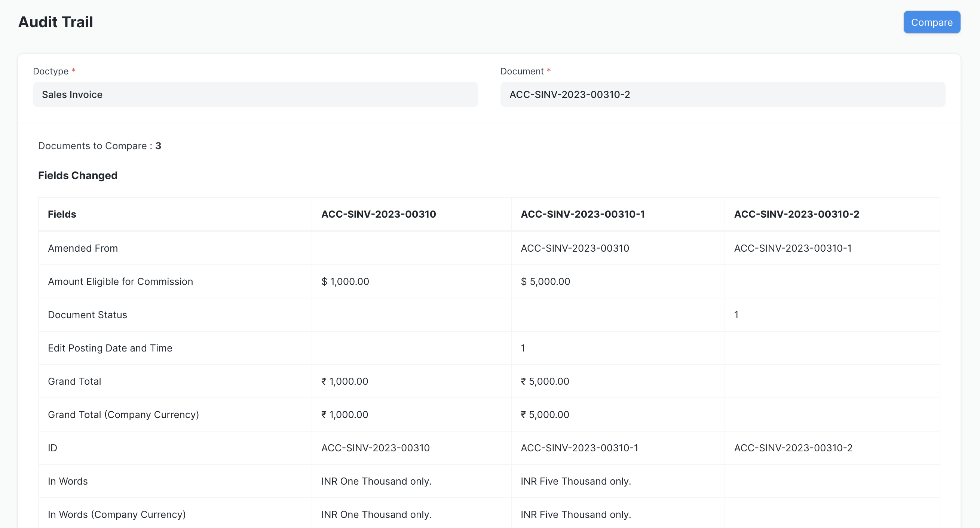Select the Document Status value 1
Viewport: 980px width, 528px height.
736,314
